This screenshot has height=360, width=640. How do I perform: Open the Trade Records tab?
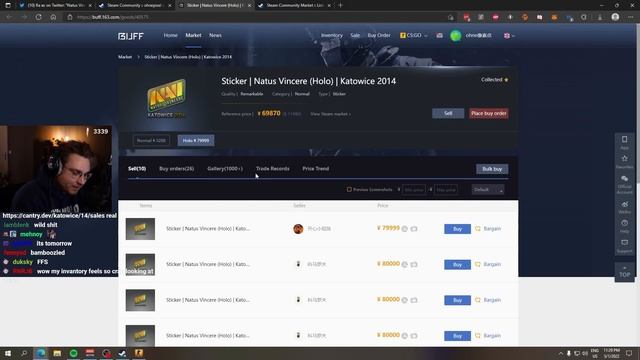[x=273, y=169]
